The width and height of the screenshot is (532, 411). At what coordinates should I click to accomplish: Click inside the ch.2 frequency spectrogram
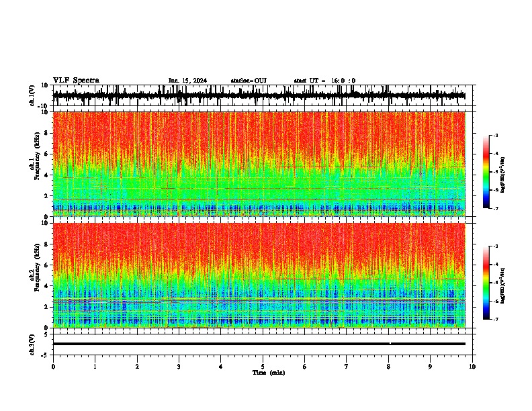259,275
